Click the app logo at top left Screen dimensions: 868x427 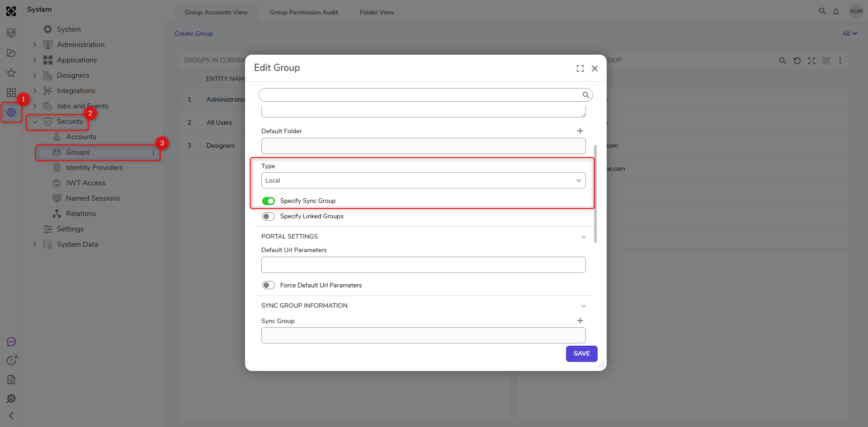pos(11,11)
